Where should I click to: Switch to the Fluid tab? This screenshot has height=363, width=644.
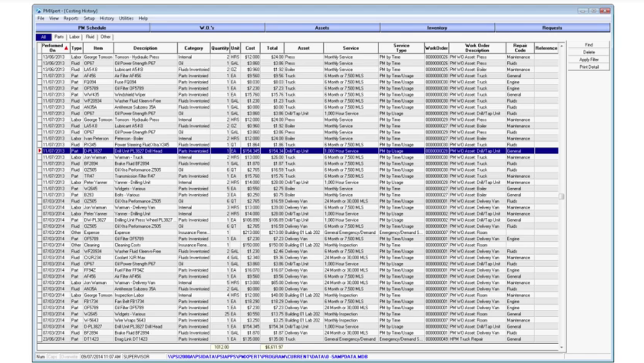90,37
